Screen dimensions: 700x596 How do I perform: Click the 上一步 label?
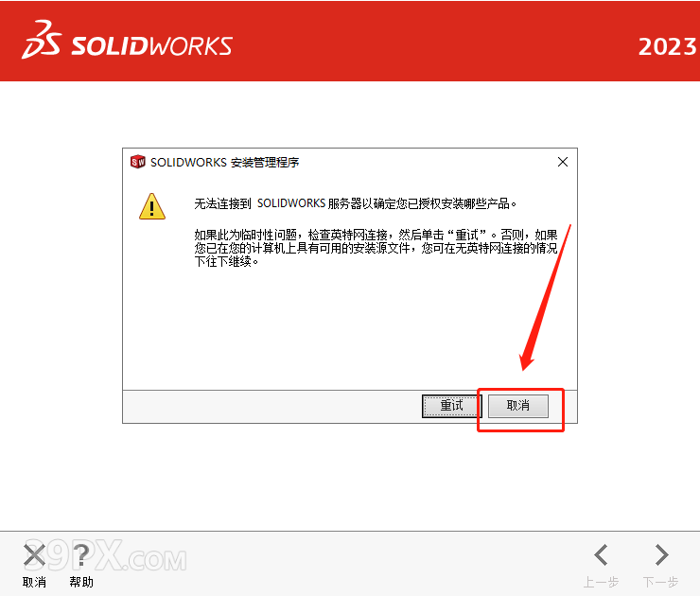pyautogui.click(x=601, y=582)
